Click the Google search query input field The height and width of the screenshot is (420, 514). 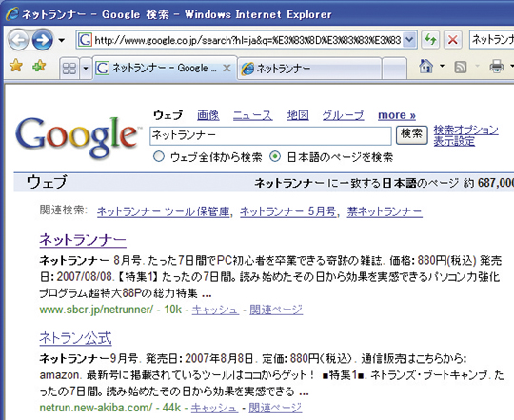point(270,136)
